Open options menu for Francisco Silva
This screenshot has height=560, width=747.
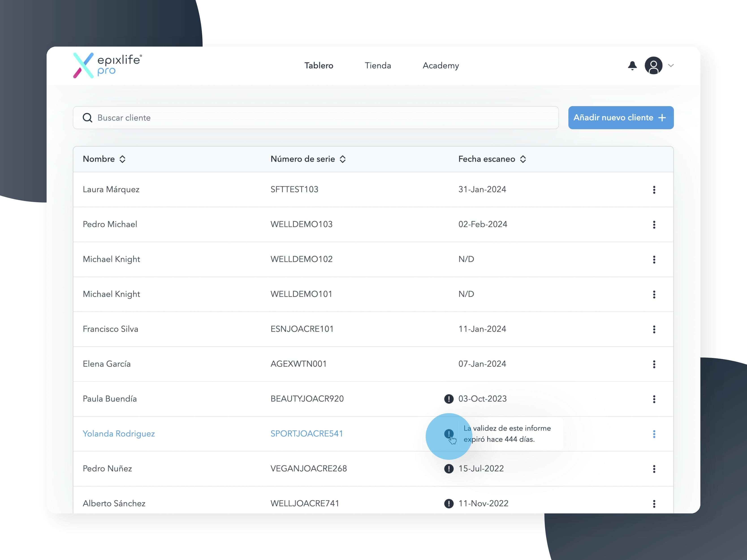[654, 329]
